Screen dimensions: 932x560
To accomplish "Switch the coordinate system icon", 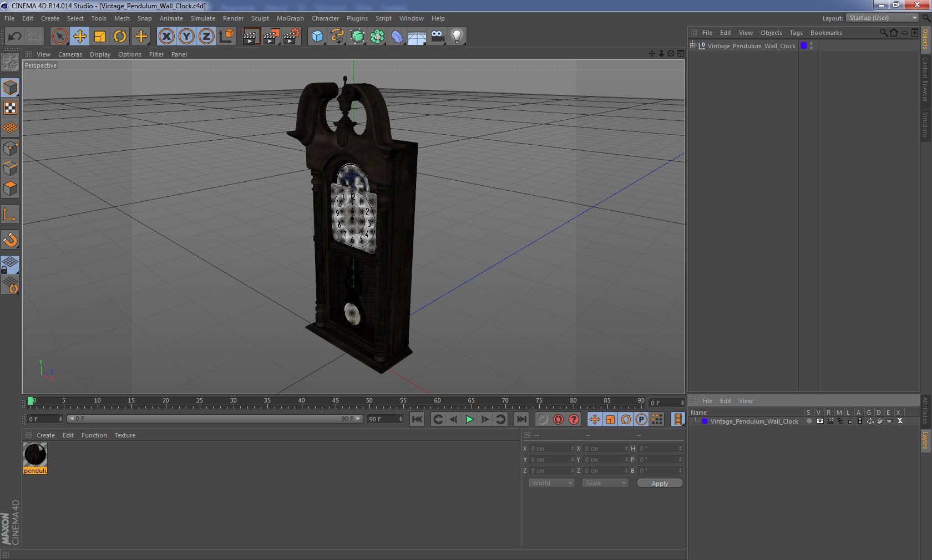I will click(x=226, y=37).
